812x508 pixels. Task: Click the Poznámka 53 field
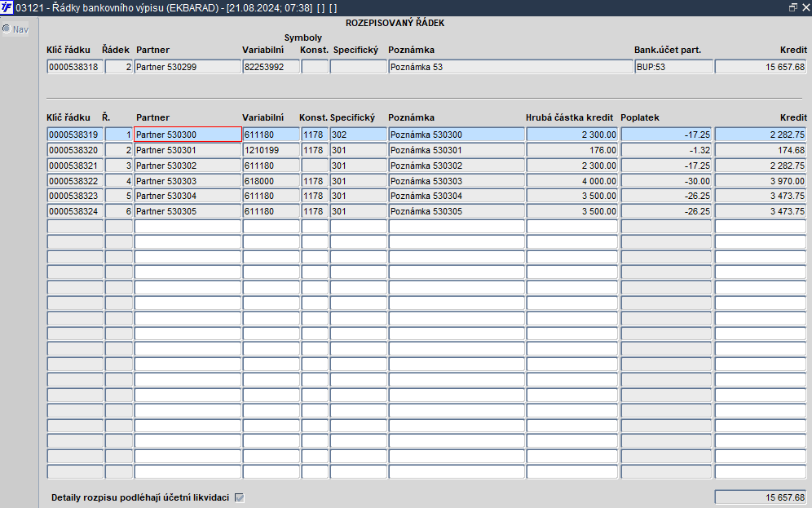coord(510,67)
